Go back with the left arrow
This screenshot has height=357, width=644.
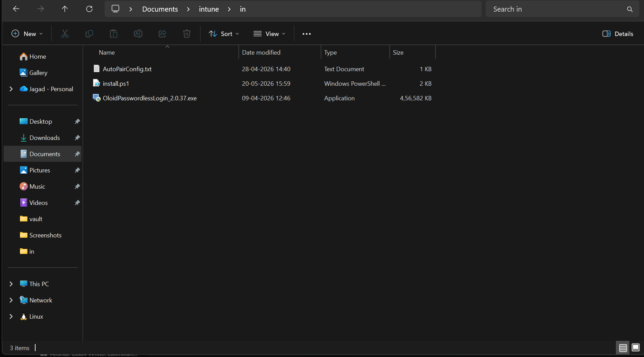coord(16,9)
